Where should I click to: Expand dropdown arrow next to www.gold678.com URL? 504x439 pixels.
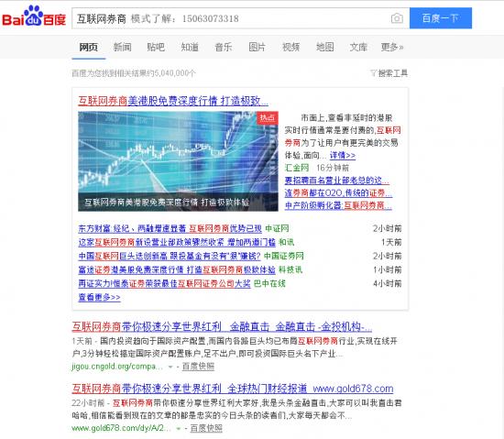point(179,428)
